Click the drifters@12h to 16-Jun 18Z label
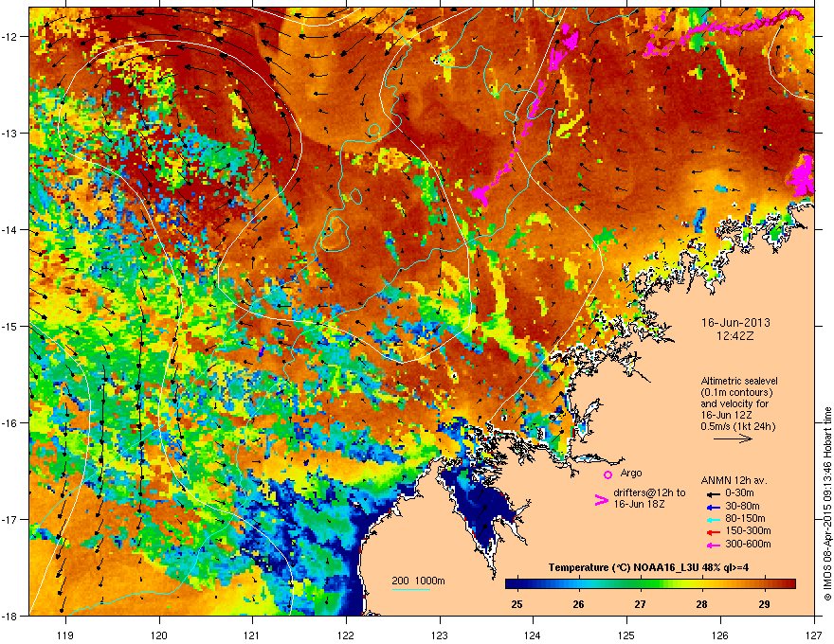Image resolution: width=834 pixels, height=644 pixels. coord(649,498)
